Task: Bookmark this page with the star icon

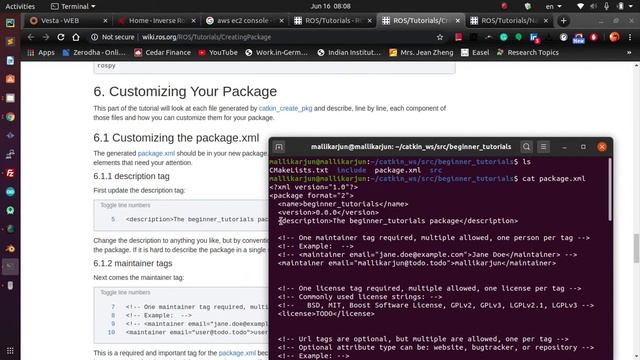Action: click(x=440, y=37)
